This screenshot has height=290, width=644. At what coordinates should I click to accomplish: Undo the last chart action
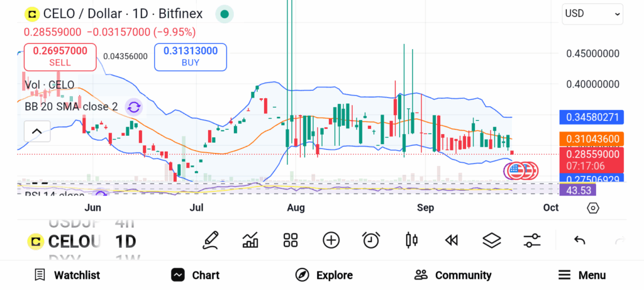pyautogui.click(x=580, y=240)
